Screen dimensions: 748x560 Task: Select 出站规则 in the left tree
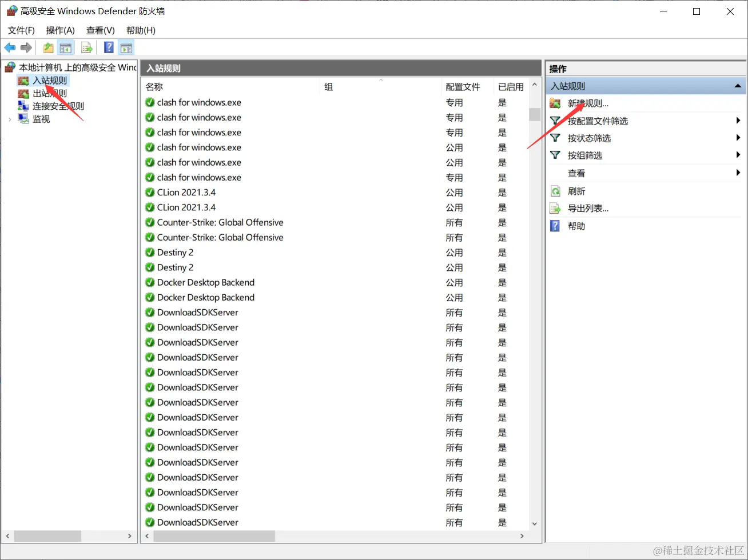click(x=50, y=93)
